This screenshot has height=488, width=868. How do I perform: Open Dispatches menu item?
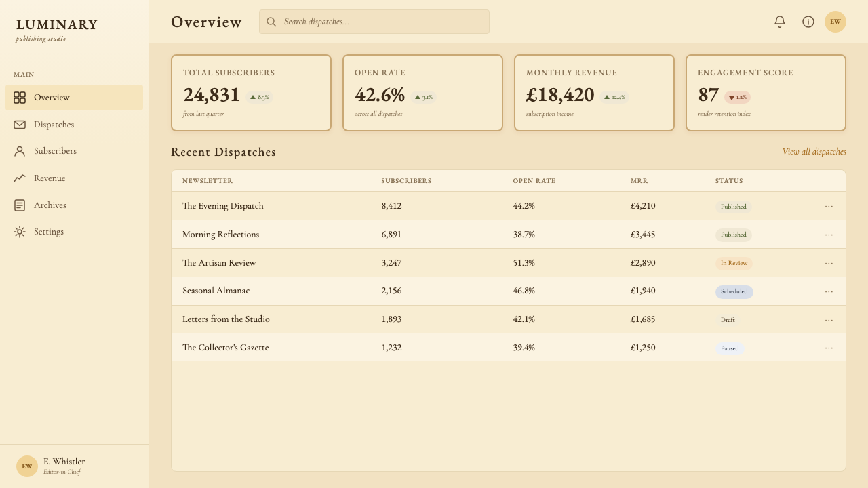tap(75, 125)
